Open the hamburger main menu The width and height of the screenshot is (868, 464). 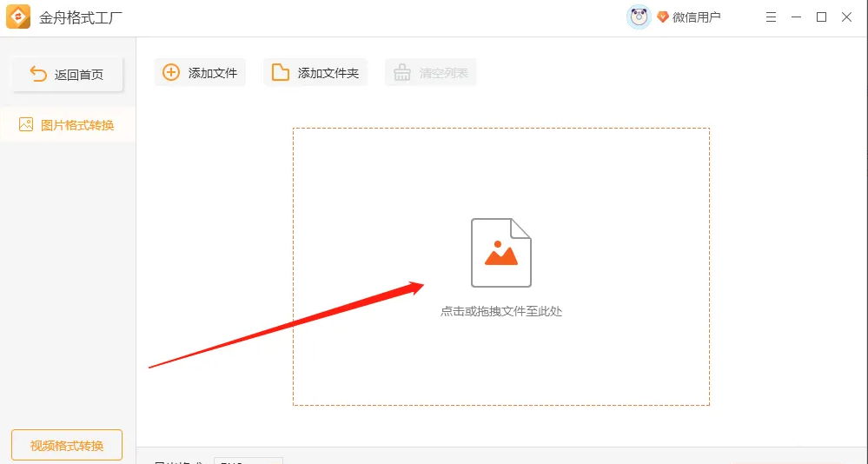pyautogui.click(x=771, y=17)
